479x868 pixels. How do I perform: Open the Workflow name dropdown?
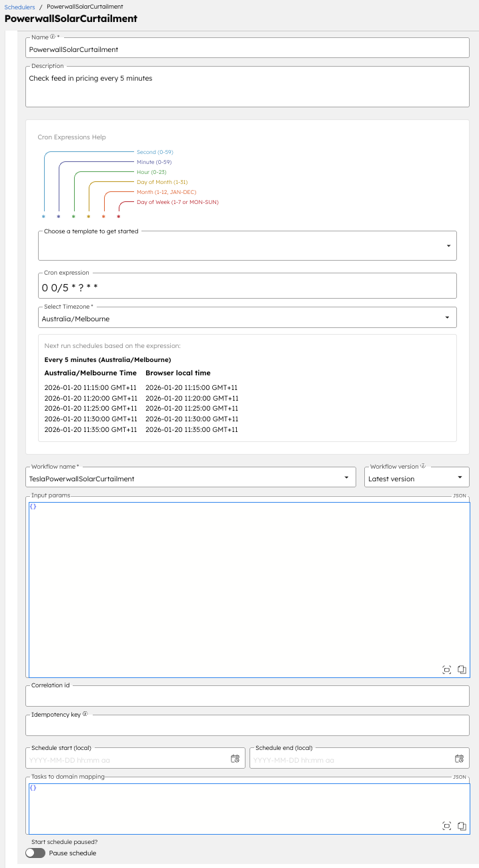[x=192, y=478]
